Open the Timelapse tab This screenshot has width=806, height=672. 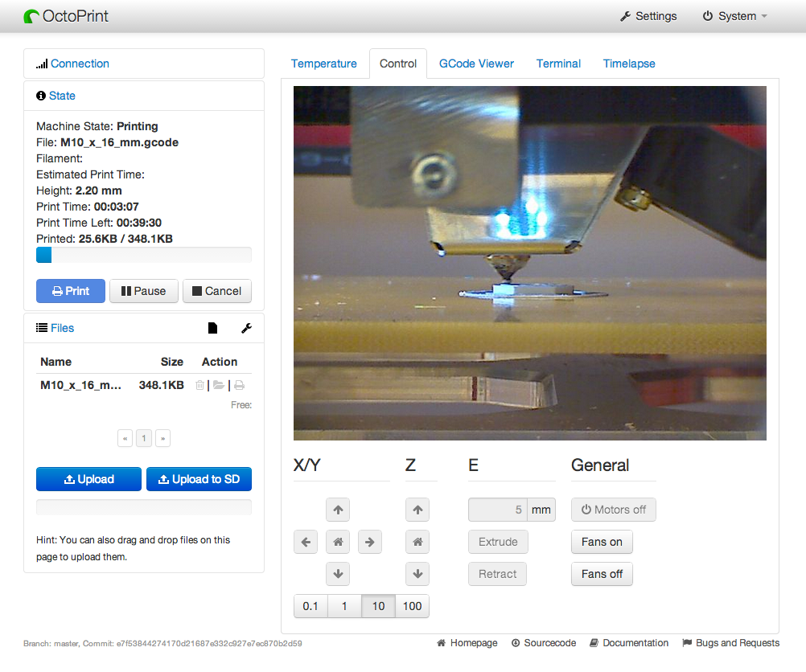click(629, 64)
